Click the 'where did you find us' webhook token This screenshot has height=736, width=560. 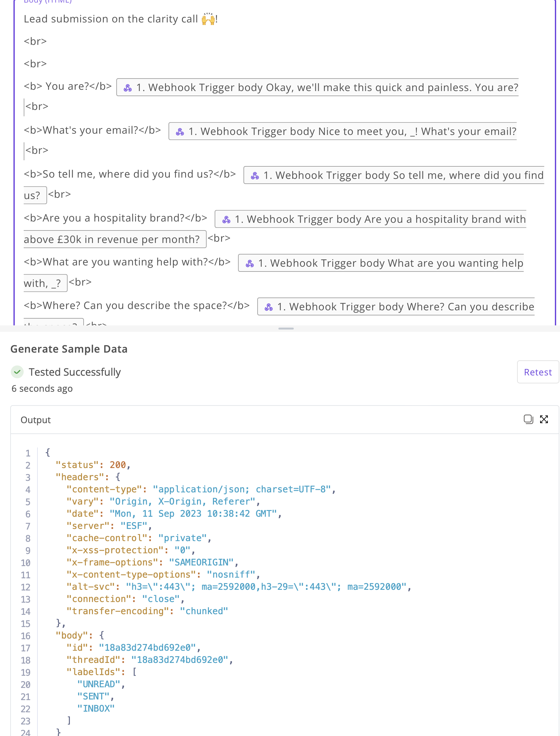(394, 175)
